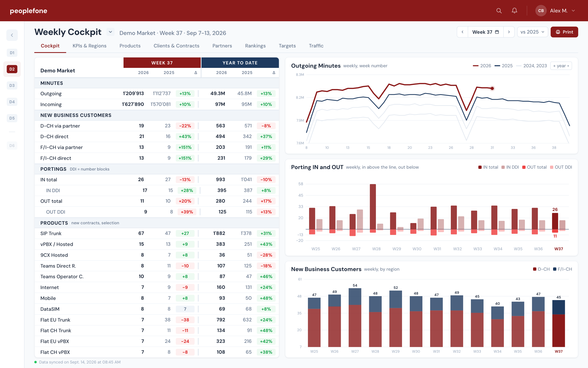Open the Partners tab
This screenshot has height=368, width=588.
tap(222, 46)
